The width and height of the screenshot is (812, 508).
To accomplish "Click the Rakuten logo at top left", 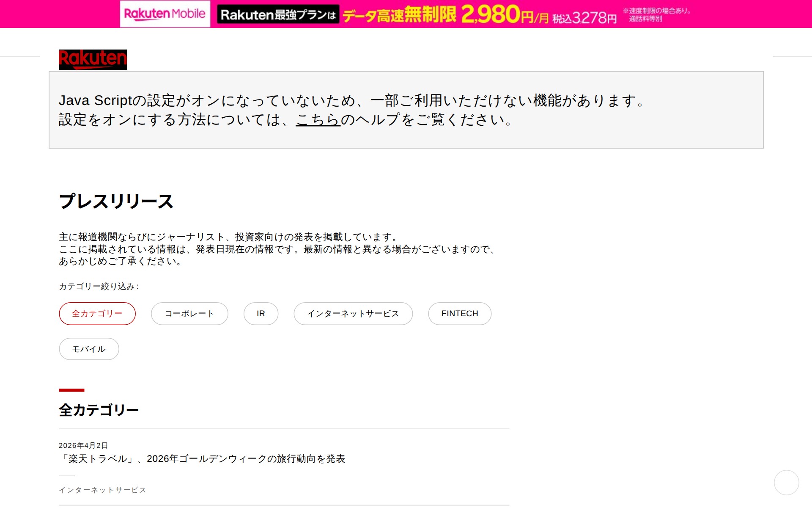I will [92, 59].
